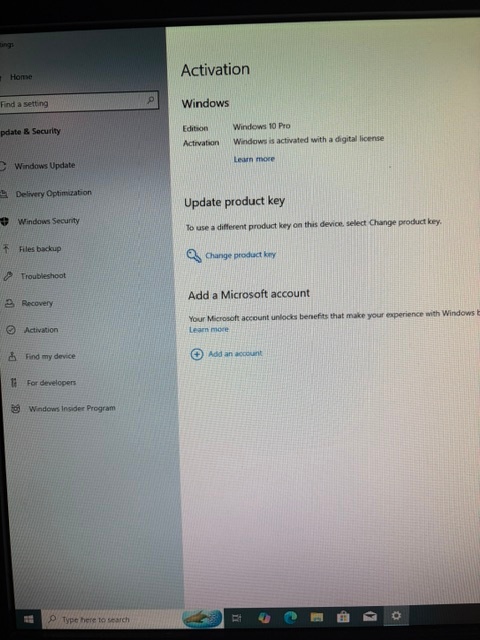The image size is (480, 640).
Task: Click the Troubleshoot wrench icon
Action: 8,276
